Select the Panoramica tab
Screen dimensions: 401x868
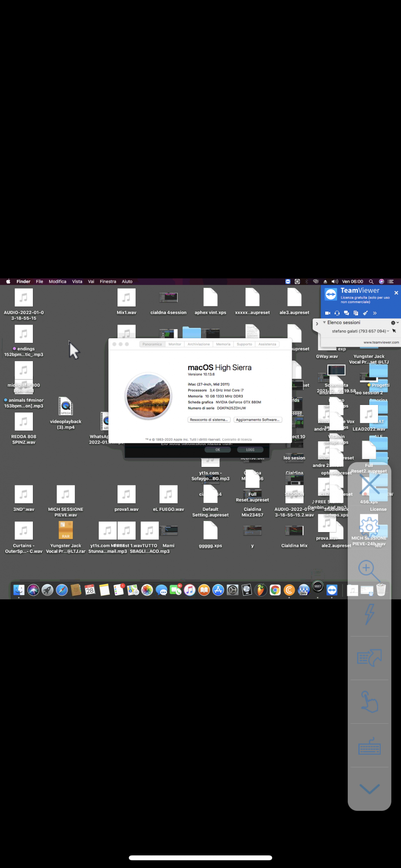(x=152, y=344)
